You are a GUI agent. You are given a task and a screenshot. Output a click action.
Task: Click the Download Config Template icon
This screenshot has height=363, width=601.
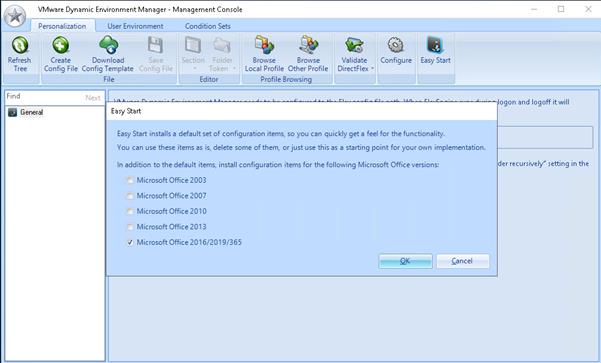tap(109, 45)
